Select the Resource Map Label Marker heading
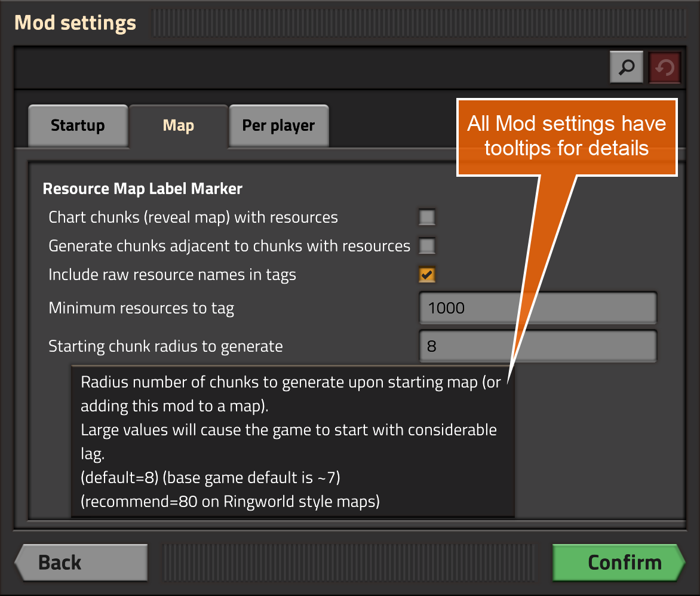This screenshot has width=700, height=596. click(142, 189)
